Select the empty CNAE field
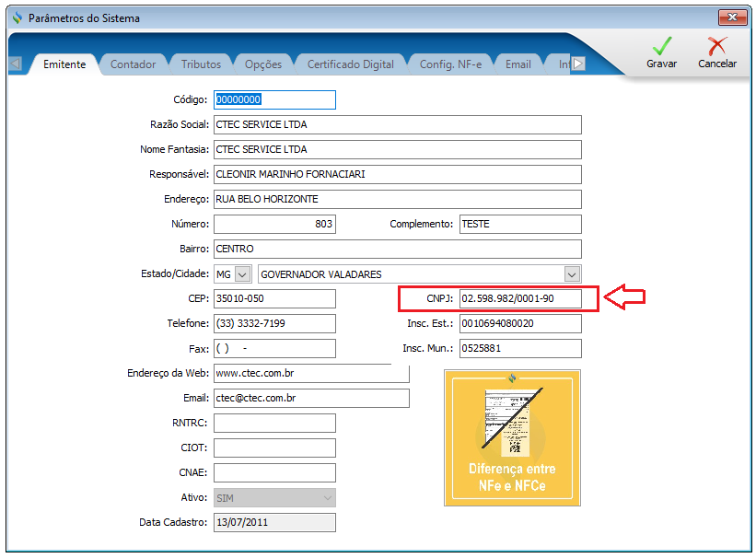Image resolution: width=756 pixels, height=558 pixels. 274,473
